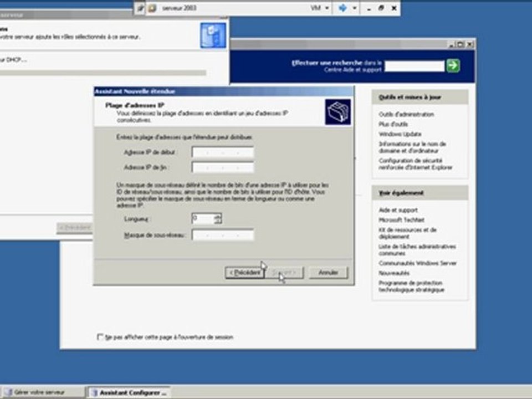The image size is (532, 399).
Task: Adjust the Longueur spinner arrows
Action: [218, 218]
